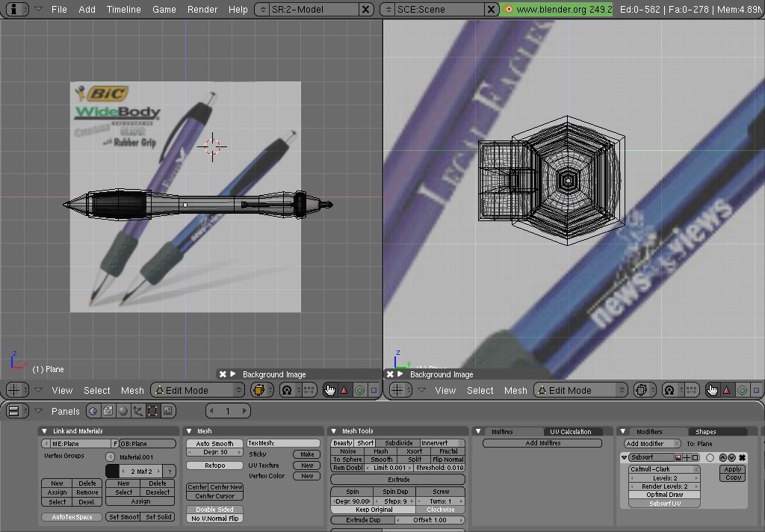Toggle Subsurf modifier during rendering
Viewport: 765px width, 532px height.
click(x=678, y=457)
